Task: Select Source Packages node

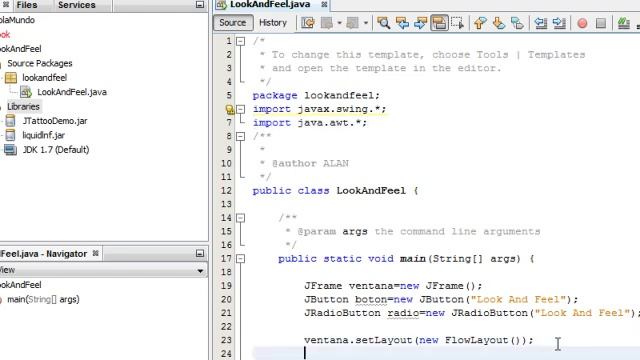Action: click(40, 63)
